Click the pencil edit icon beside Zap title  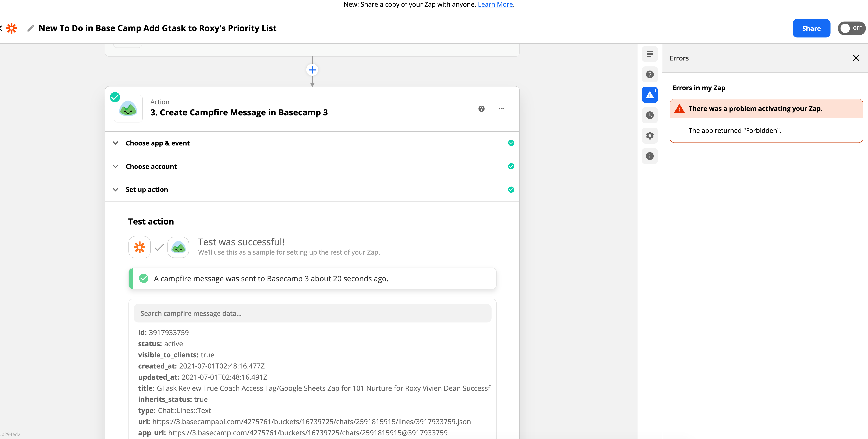click(x=31, y=28)
